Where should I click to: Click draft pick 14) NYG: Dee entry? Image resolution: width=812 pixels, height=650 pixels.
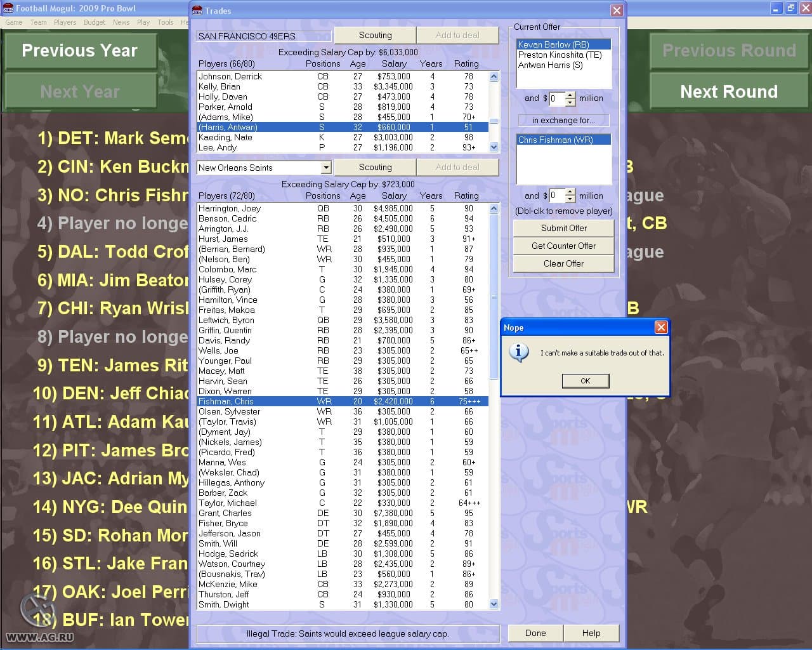tap(110, 507)
